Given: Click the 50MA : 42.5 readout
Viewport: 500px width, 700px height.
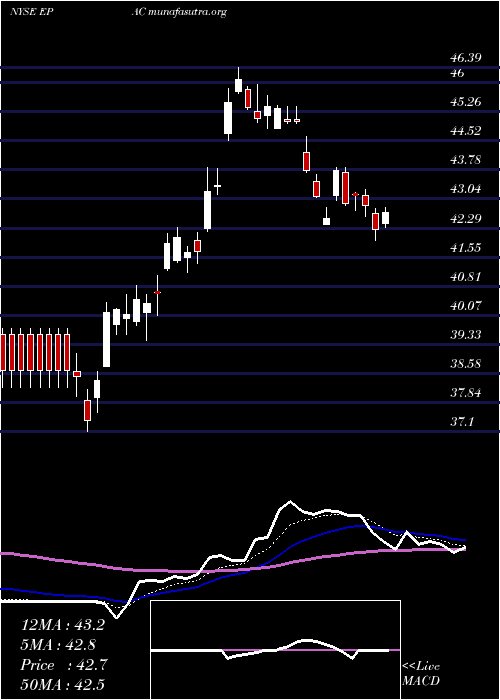Looking at the screenshot, I should click(63, 685).
